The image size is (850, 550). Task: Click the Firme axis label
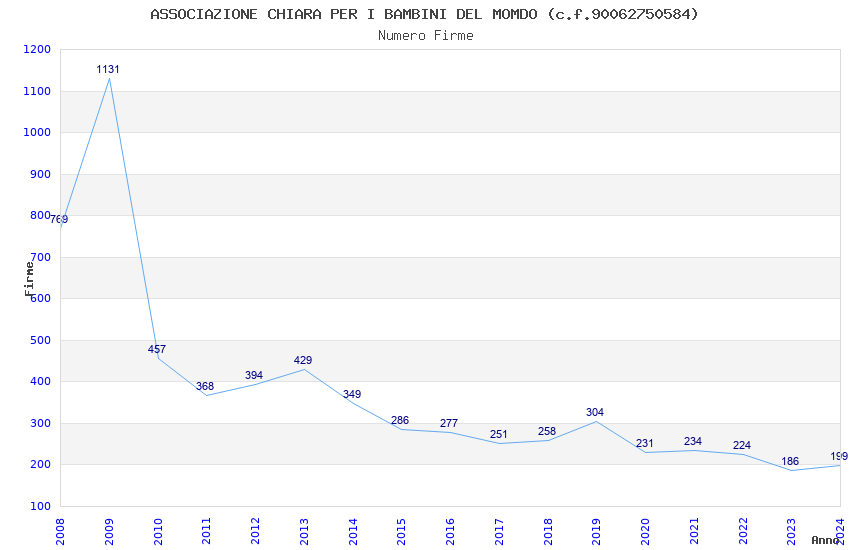click(29, 279)
